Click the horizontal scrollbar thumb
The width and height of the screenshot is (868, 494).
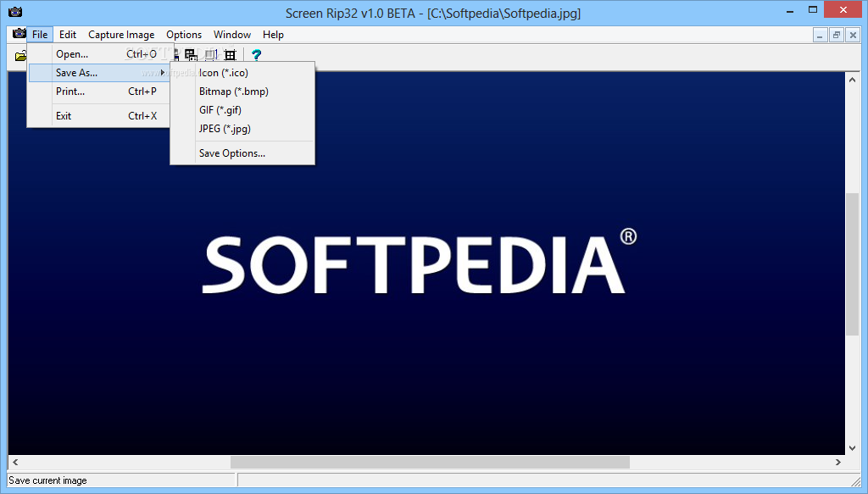pos(430,462)
